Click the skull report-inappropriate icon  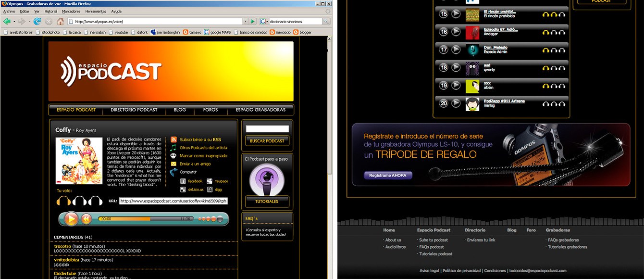[173, 156]
